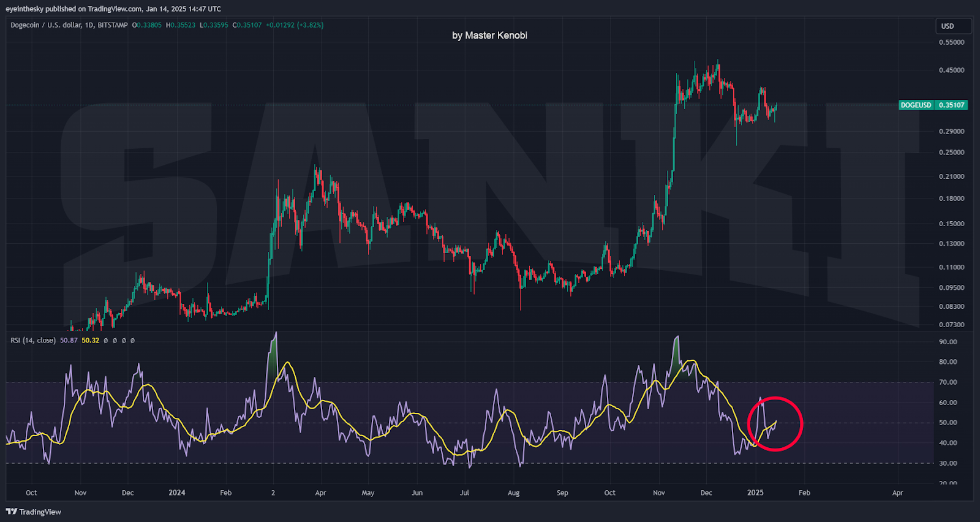Click the 90.00 RSI axis label
Screen dimensions: 980x522
pyautogui.click(x=948, y=342)
